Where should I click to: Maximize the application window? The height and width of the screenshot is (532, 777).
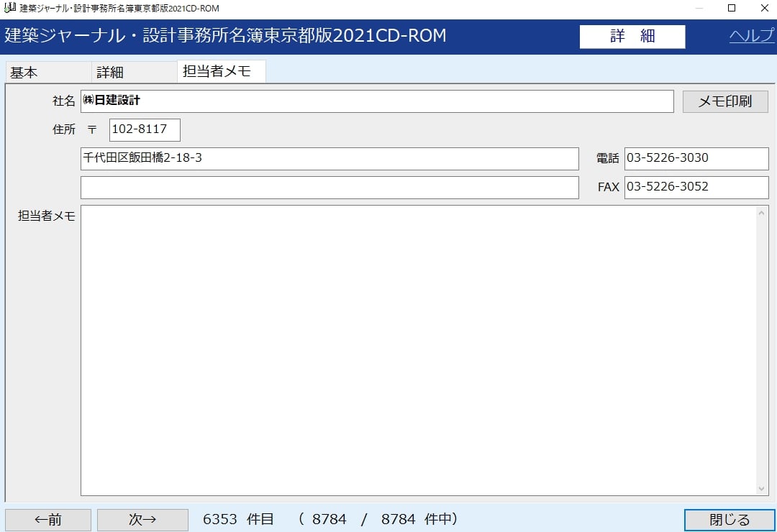tap(732, 9)
